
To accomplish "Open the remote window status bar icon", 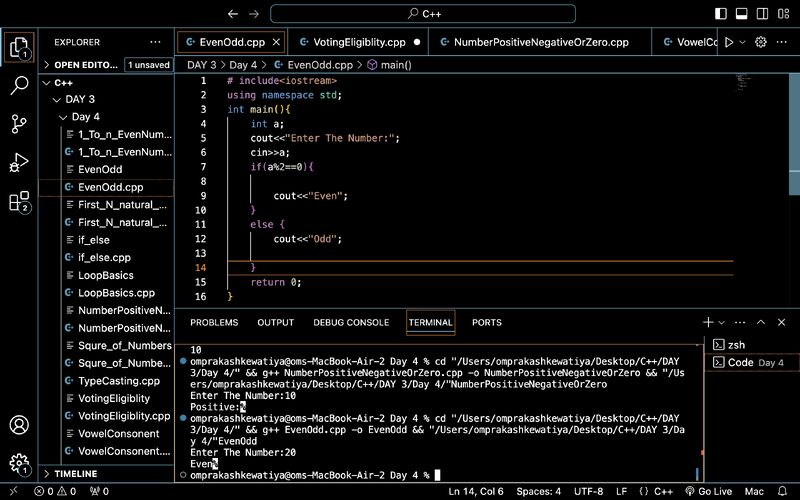I will pos(14,491).
